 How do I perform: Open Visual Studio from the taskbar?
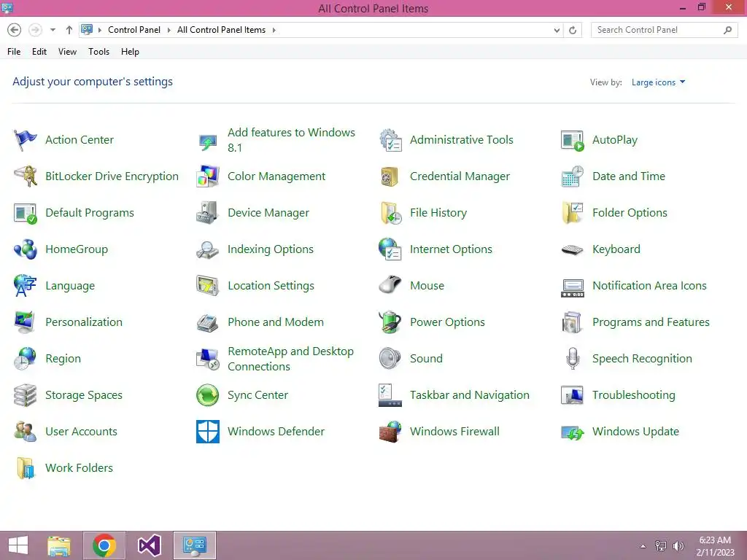(x=149, y=545)
